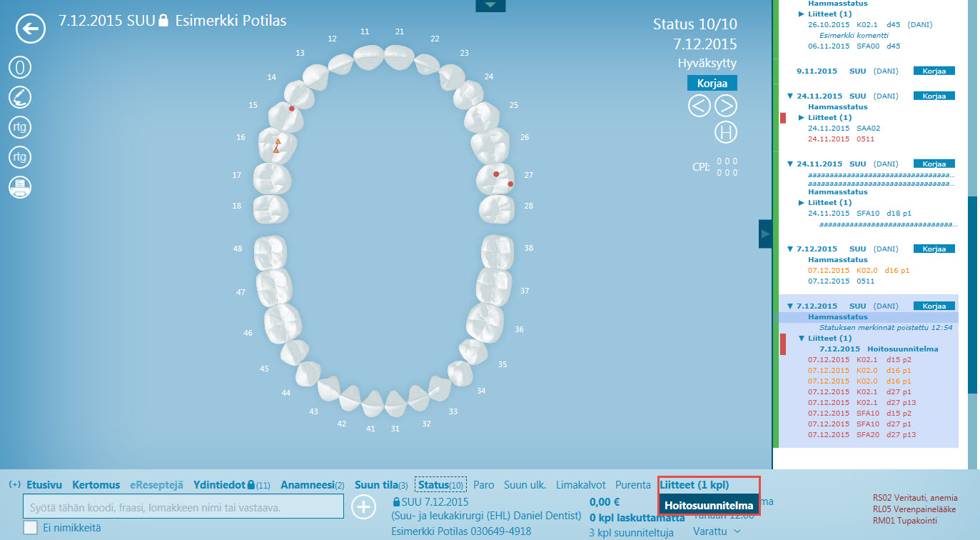The height and width of the screenshot is (540, 980).
Task: Click the code or phrase input field
Action: click(x=184, y=507)
